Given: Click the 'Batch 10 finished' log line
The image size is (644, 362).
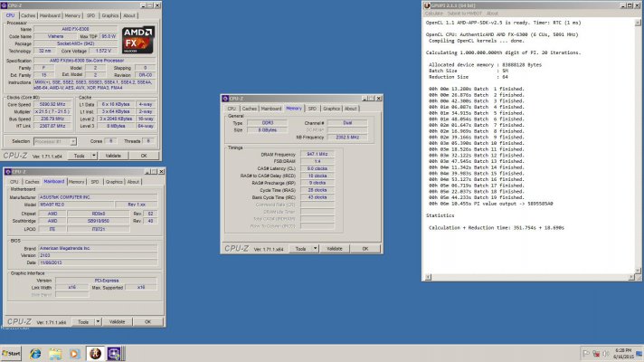Looking at the screenshot, I should (477, 143).
